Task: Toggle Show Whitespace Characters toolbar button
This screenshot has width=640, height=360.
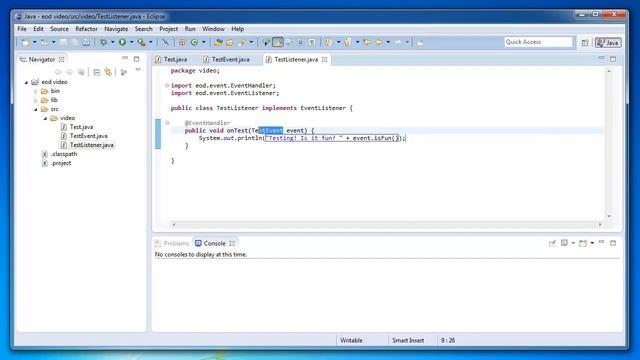Action: 312,42
